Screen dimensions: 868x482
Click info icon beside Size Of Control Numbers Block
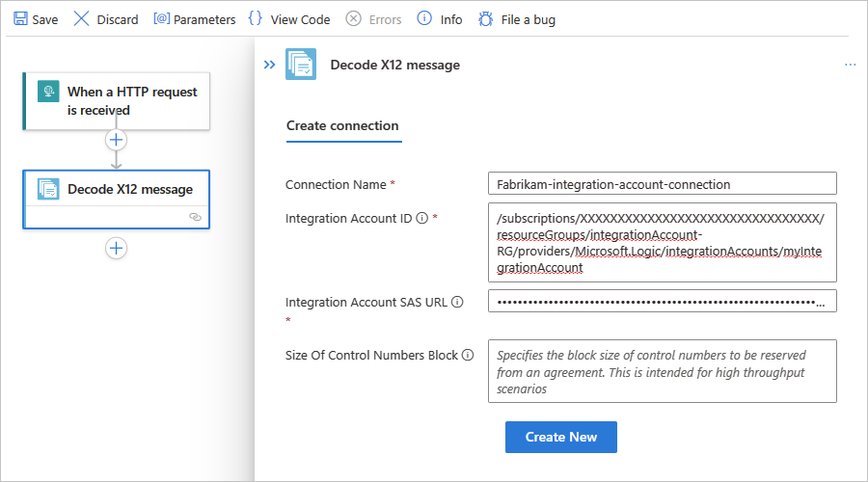[468, 355]
